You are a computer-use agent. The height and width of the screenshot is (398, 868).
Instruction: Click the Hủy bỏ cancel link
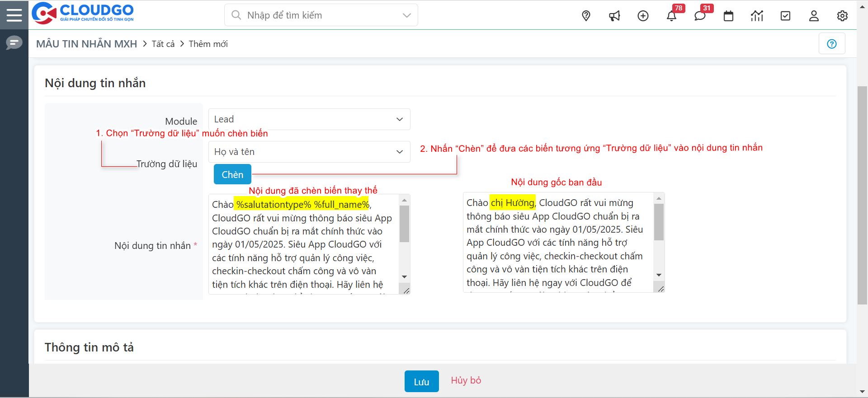[466, 380]
